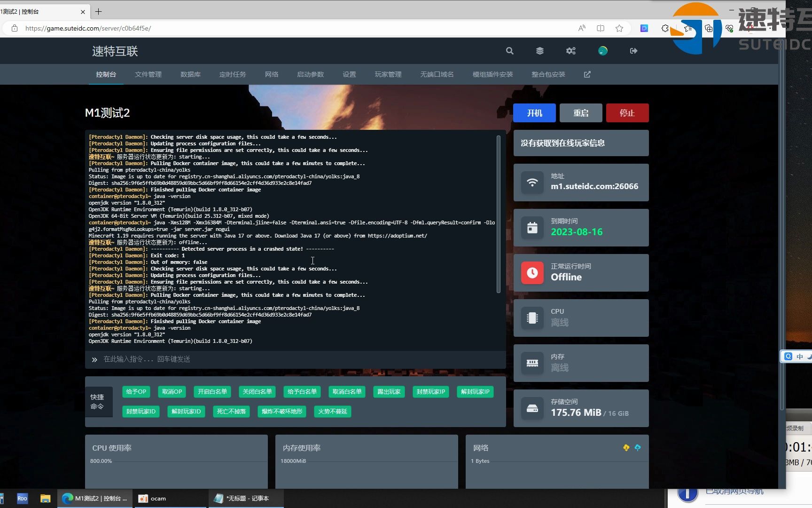Click the 速特互联 site title
812x508 pixels.
click(115, 51)
